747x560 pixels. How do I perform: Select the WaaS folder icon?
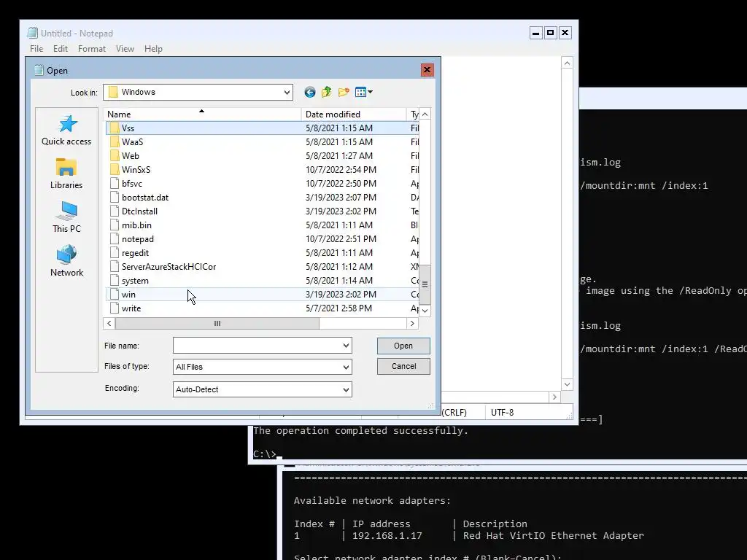114,142
